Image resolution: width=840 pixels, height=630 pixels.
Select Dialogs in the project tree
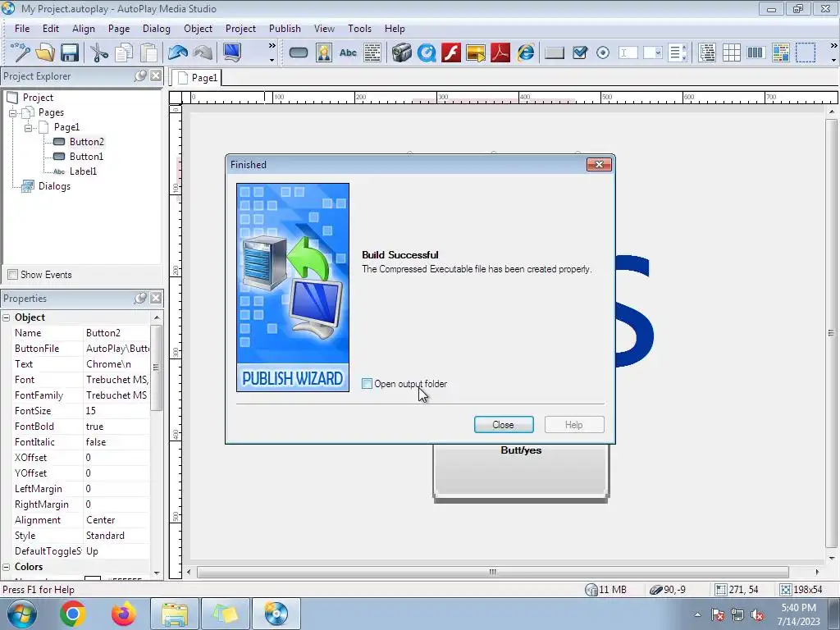coord(54,186)
